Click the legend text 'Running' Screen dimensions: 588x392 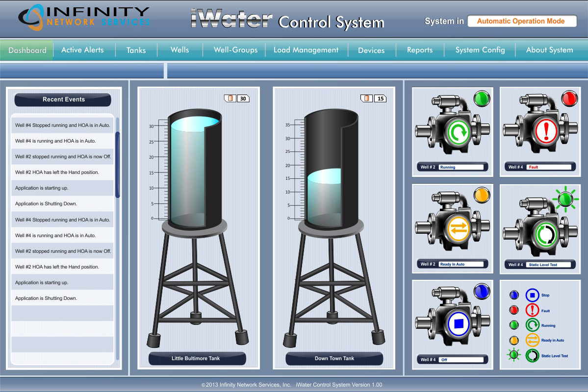click(548, 326)
